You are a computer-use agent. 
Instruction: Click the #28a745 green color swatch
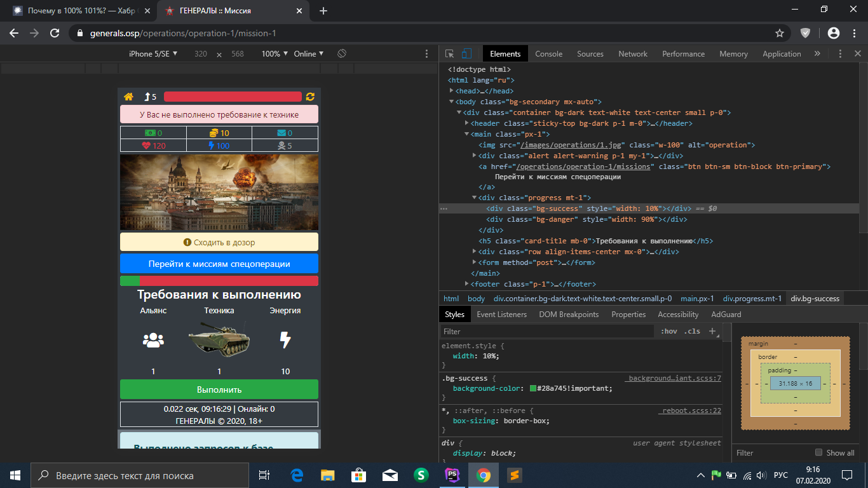pos(533,388)
